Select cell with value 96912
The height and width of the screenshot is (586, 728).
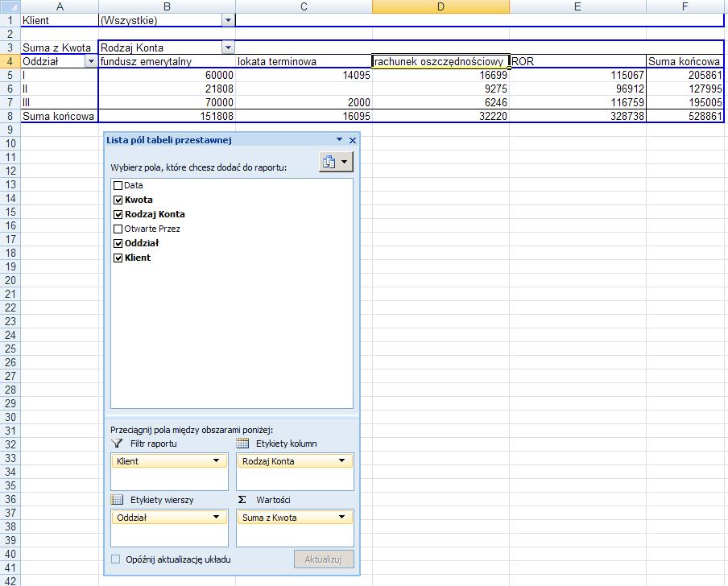[x=577, y=89]
